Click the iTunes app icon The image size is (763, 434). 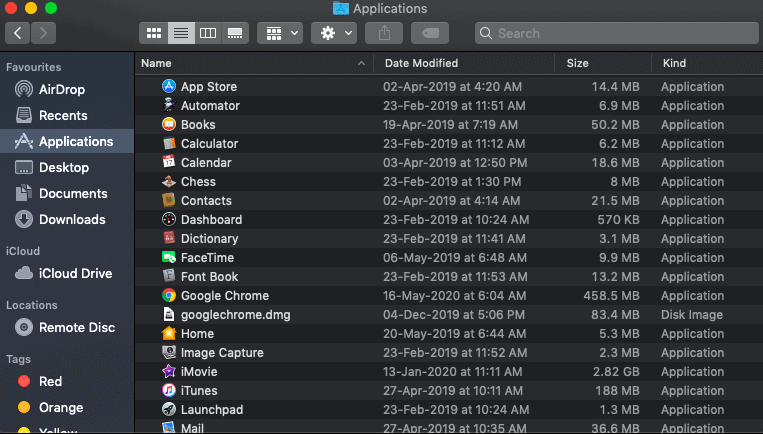pyautogui.click(x=168, y=390)
